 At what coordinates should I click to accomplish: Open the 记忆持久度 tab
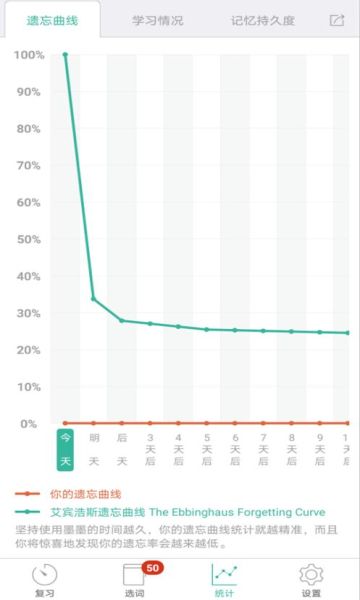coord(263,20)
